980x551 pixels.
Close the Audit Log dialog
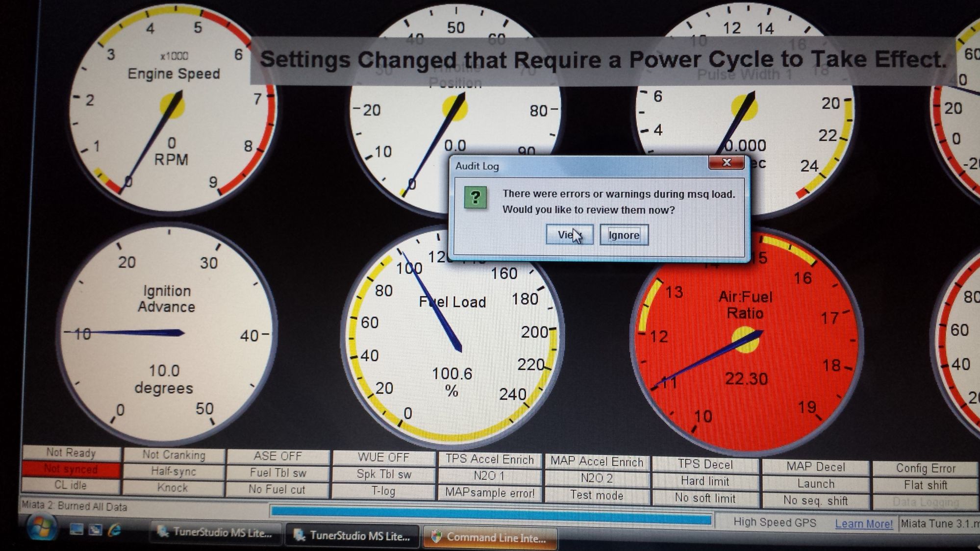coord(726,163)
